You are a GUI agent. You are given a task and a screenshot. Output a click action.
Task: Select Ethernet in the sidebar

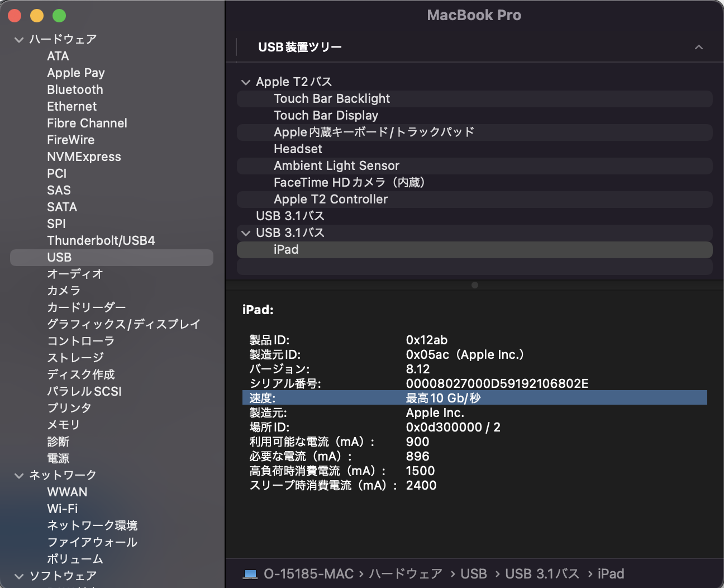[x=72, y=106]
